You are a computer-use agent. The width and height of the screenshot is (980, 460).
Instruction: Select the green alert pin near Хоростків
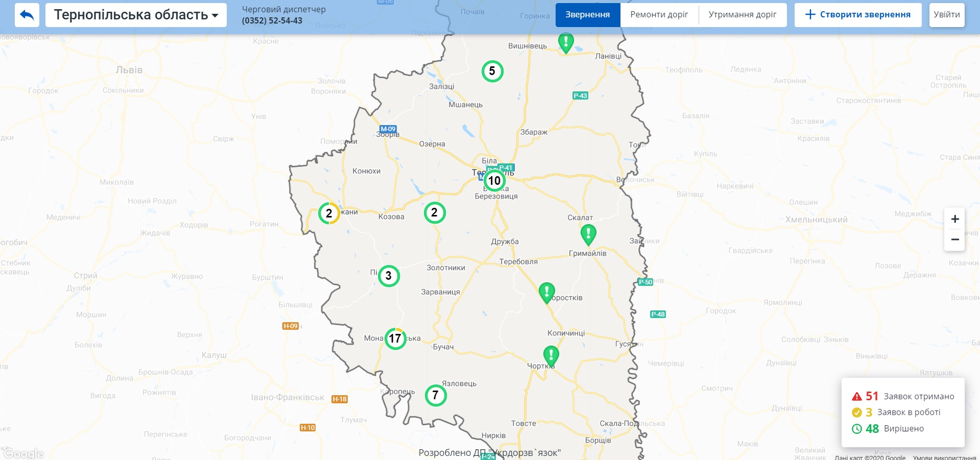546,293
